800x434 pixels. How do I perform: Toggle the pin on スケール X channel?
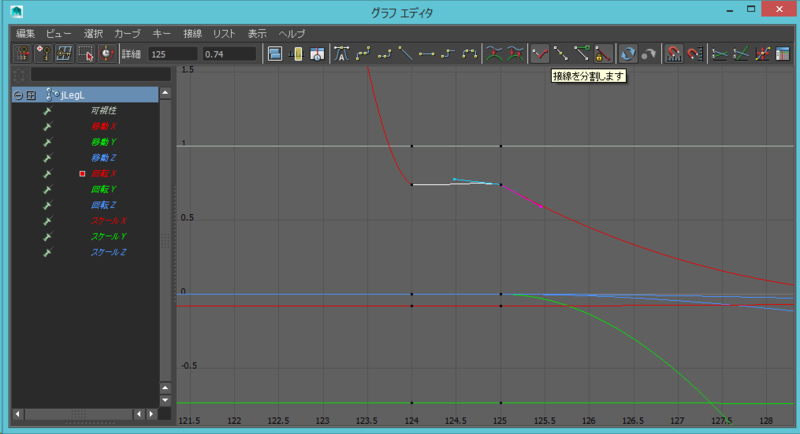click(x=47, y=221)
